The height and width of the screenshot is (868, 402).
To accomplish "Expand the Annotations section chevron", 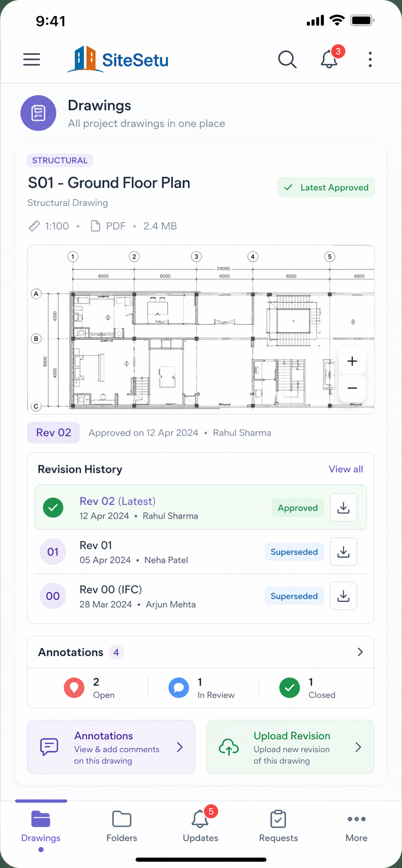I will tap(360, 652).
